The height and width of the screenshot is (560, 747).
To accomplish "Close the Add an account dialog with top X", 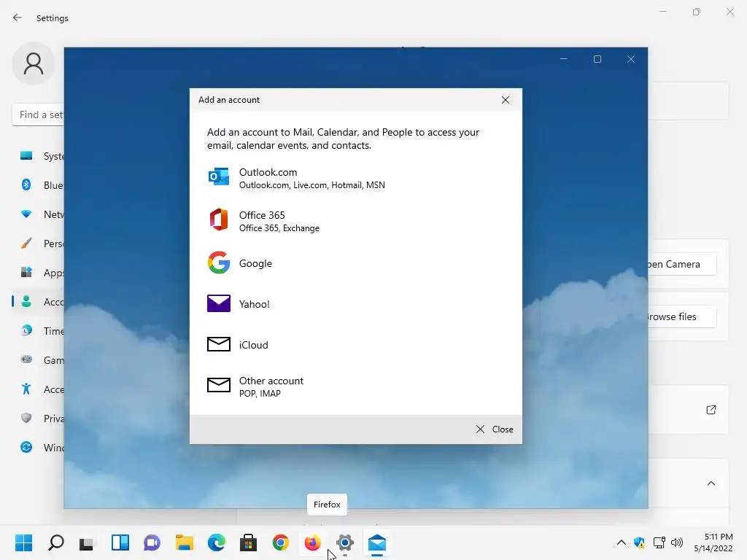I will (506, 100).
